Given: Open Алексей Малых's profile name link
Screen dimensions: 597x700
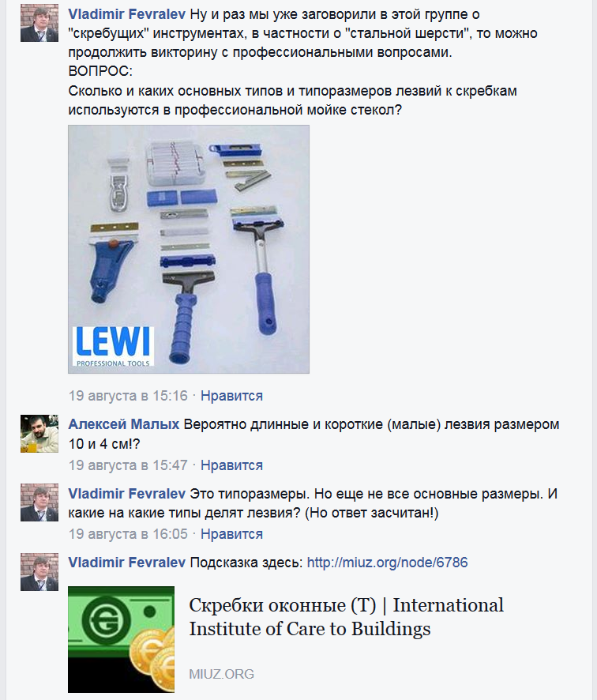Looking at the screenshot, I should [x=124, y=424].
